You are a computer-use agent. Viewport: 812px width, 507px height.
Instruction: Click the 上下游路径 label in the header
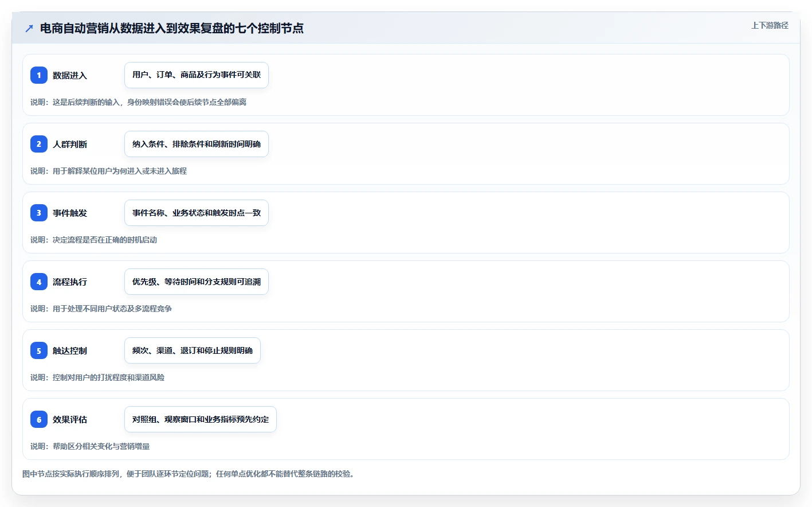pos(770,25)
